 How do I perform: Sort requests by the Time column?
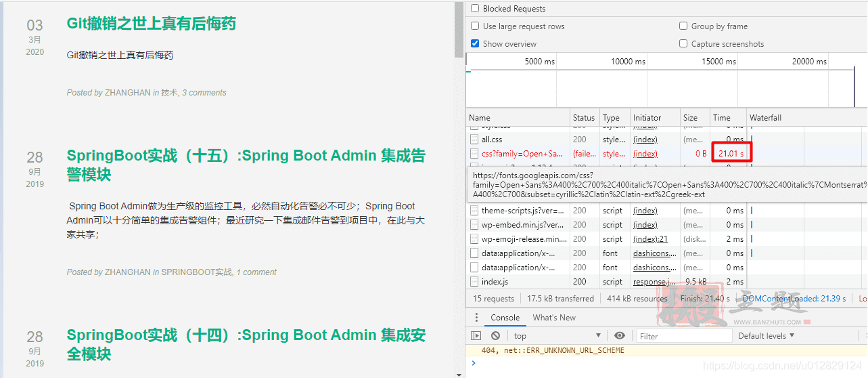[728, 118]
